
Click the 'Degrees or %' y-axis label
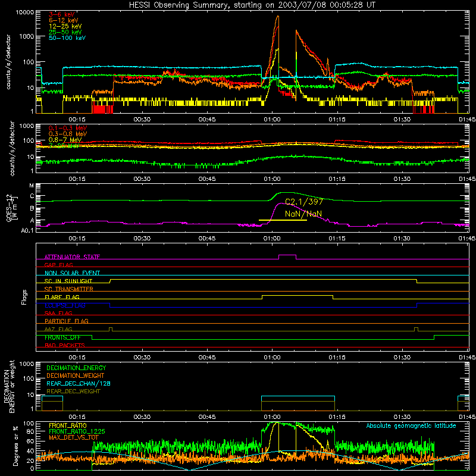15,446
